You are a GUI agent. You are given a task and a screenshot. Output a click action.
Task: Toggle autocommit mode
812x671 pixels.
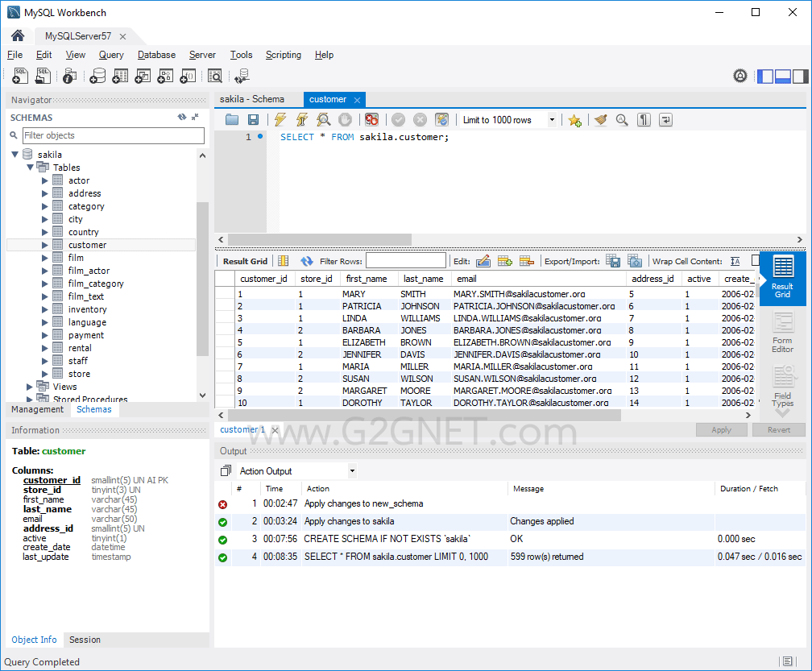click(x=441, y=120)
